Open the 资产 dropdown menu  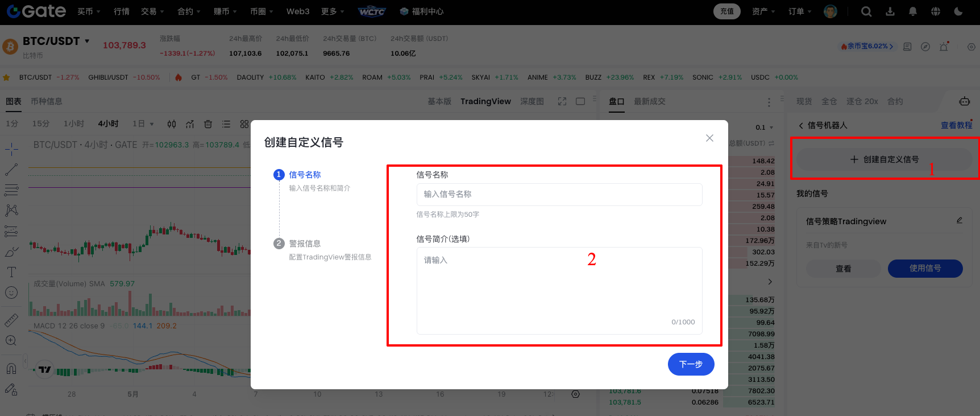[763, 11]
